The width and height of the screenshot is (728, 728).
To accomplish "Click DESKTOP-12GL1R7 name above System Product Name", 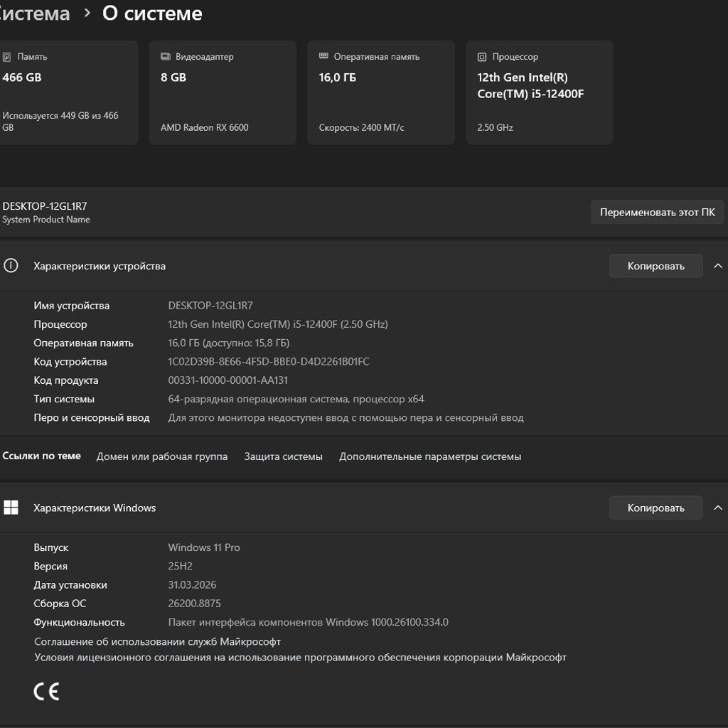I will pos(45,206).
